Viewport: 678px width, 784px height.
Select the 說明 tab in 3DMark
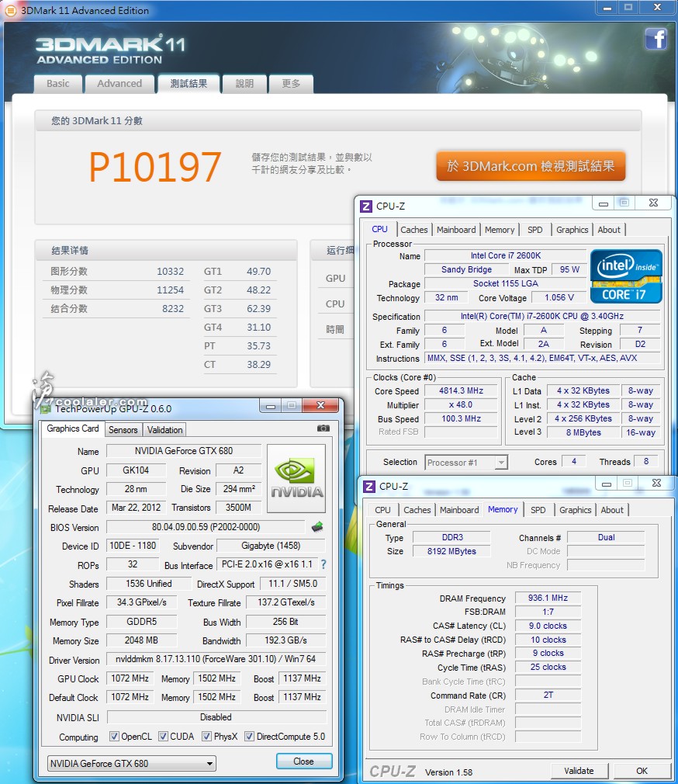tap(244, 84)
